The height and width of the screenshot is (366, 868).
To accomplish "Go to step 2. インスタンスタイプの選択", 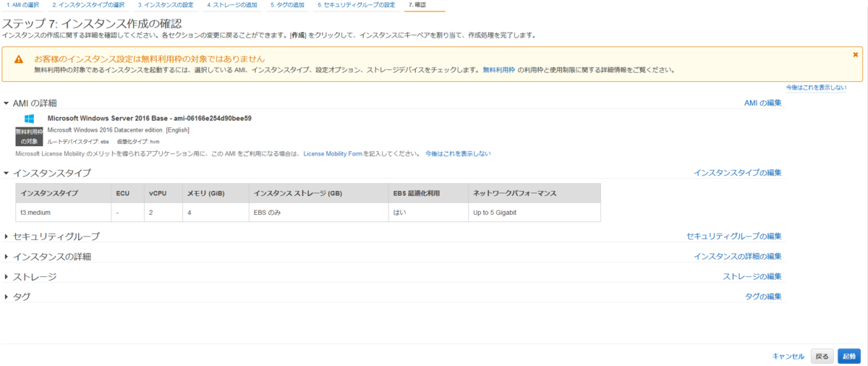I will coord(88,5).
